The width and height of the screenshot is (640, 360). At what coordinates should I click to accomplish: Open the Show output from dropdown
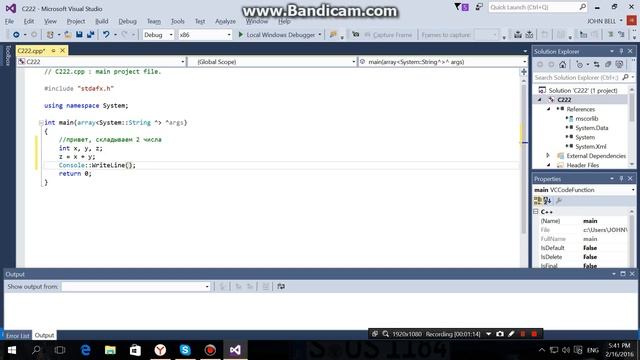[x=136, y=287]
